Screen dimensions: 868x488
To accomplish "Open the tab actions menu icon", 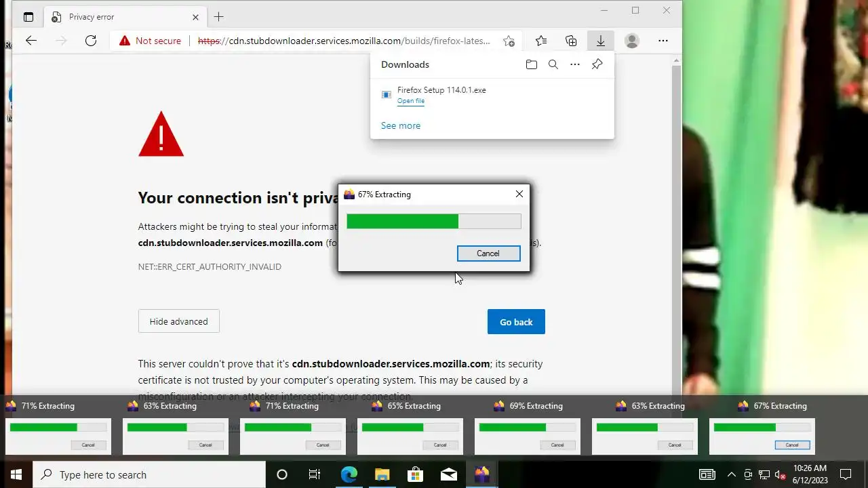I will (x=28, y=17).
